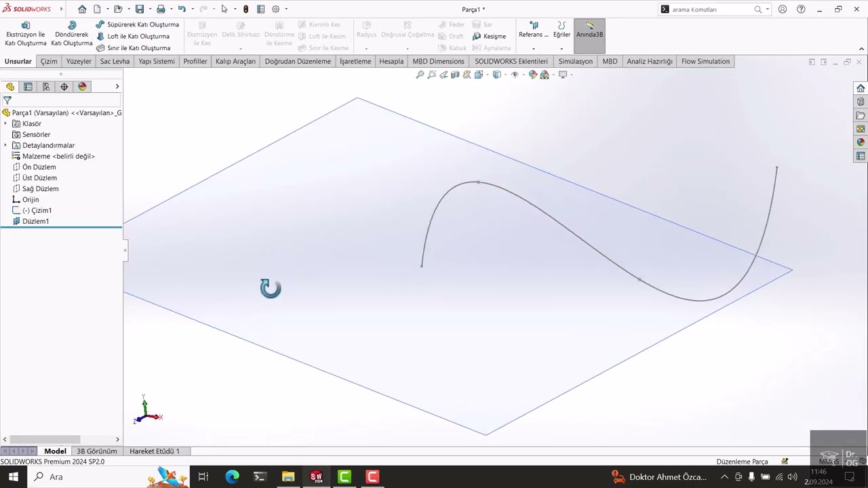This screenshot has width=868, height=488.
Task: Open the PropertyManager tab icon
Action: (x=28, y=87)
